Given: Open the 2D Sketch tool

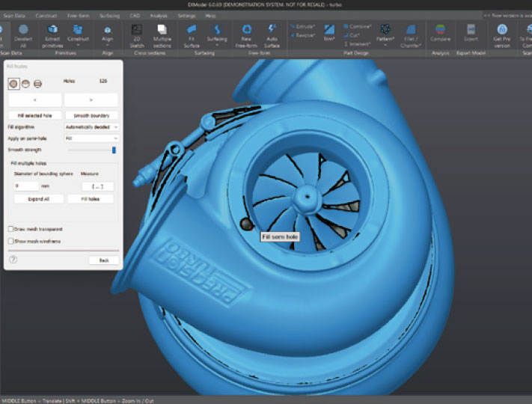Looking at the screenshot, I should 137,31.
